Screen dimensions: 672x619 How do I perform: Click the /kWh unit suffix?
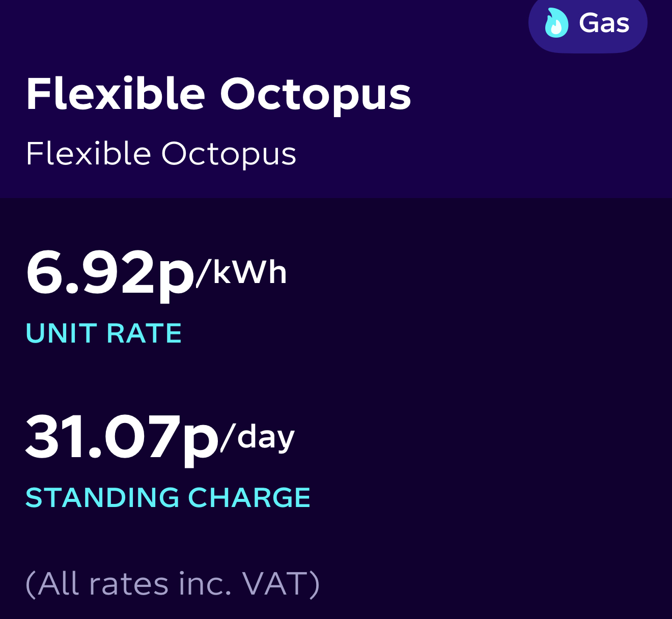pyautogui.click(x=241, y=273)
